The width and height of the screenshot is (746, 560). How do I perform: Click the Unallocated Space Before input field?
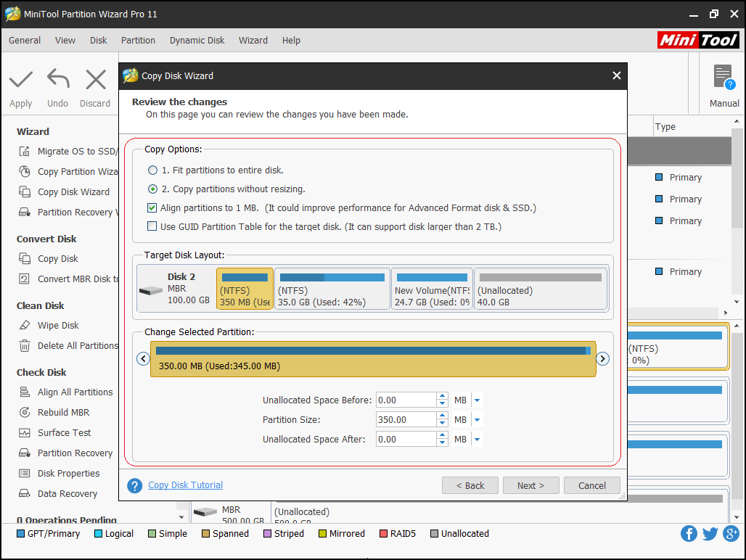coord(406,400)
